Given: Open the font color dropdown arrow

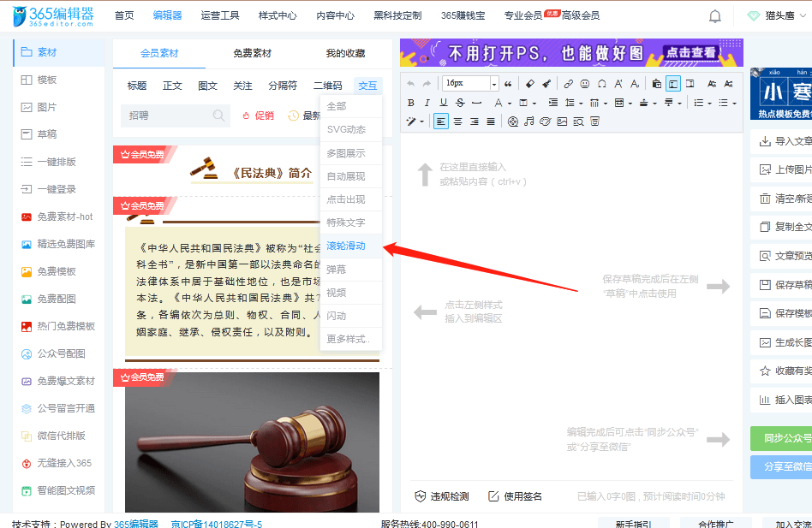Looking at the screenshot, I should pyautogui.click(x=509, y=101).
